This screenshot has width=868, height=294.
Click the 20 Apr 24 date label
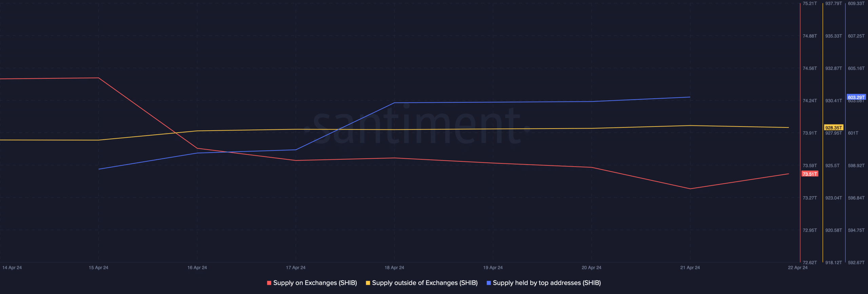pos(591,268)
